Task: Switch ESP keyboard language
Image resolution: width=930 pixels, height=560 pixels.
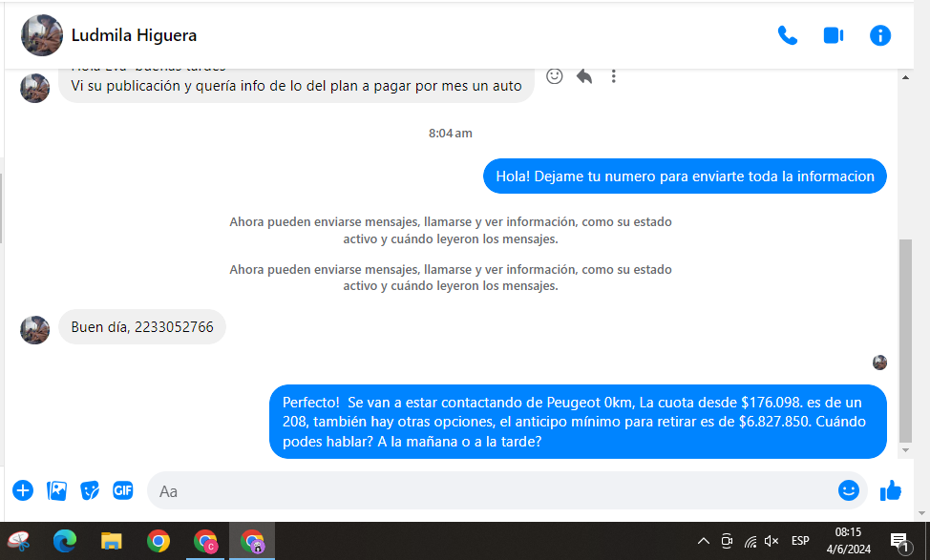Action: coord(800,541)
